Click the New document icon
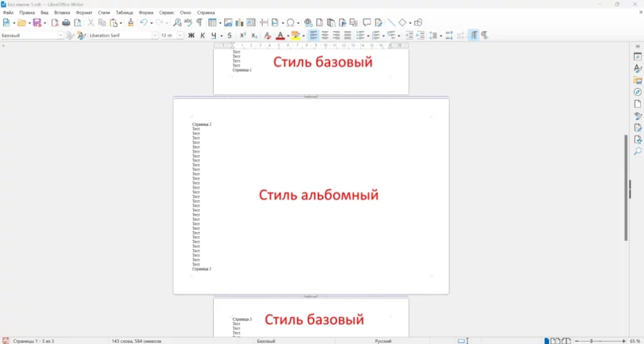Screen dimensions: 644x344 click(x=6, y=23)
